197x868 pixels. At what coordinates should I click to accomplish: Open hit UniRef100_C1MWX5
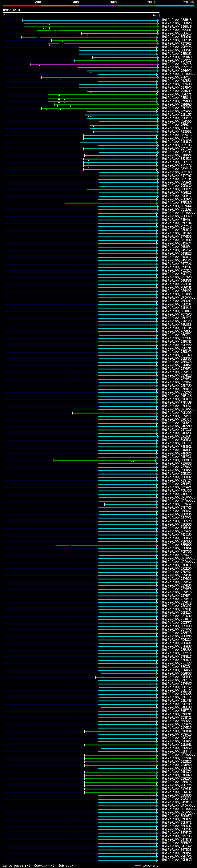(x=177, y=142)
